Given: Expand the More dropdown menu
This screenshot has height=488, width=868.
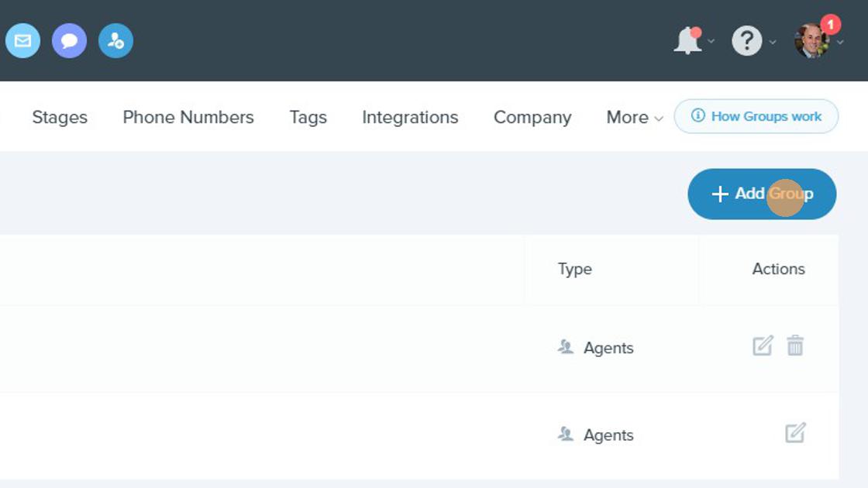Looking at the screenshot, I should point(635,117).
